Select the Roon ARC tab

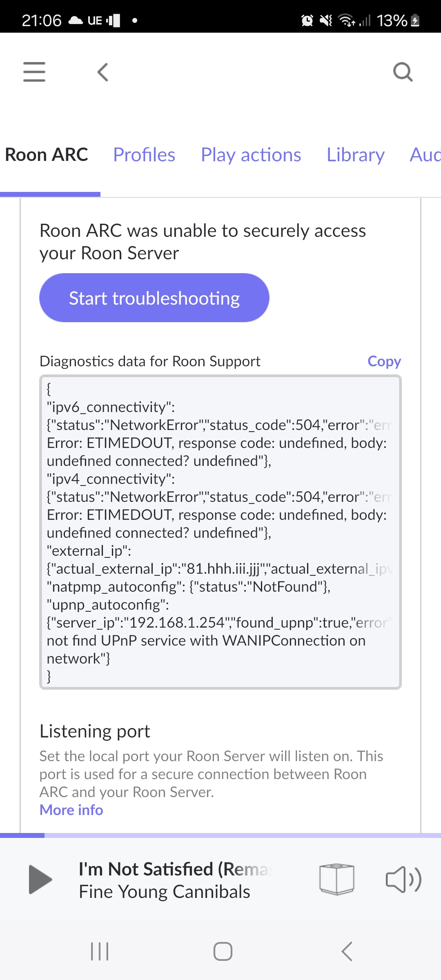(x=47, y=155)
